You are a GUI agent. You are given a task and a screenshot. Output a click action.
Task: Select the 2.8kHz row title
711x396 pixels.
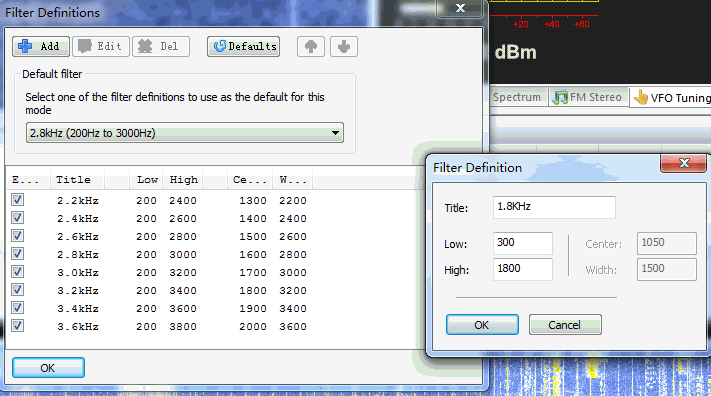click(x=78, y=254)
